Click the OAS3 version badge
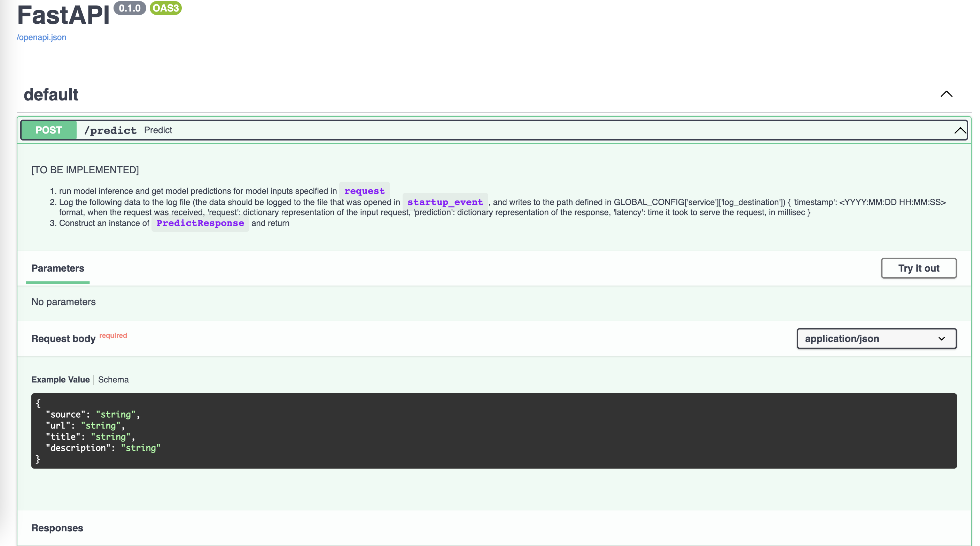This screenshot has height=546, width=980. (165, 8)
